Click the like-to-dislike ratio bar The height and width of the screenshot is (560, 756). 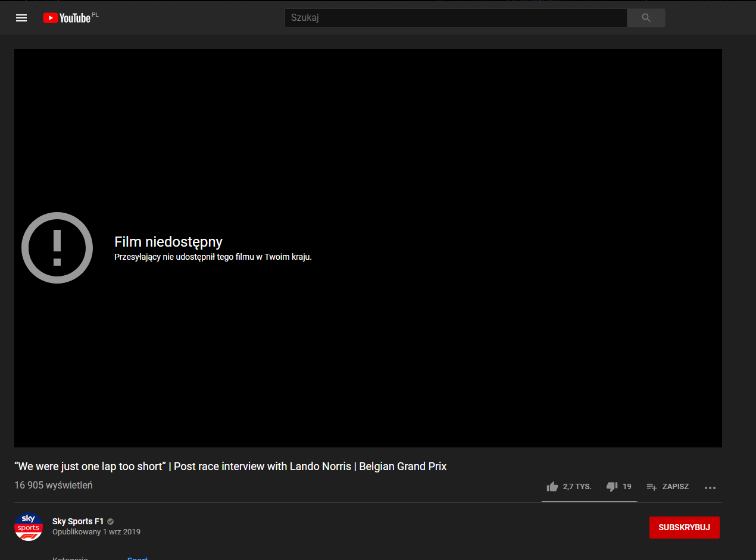click(589, 502)
